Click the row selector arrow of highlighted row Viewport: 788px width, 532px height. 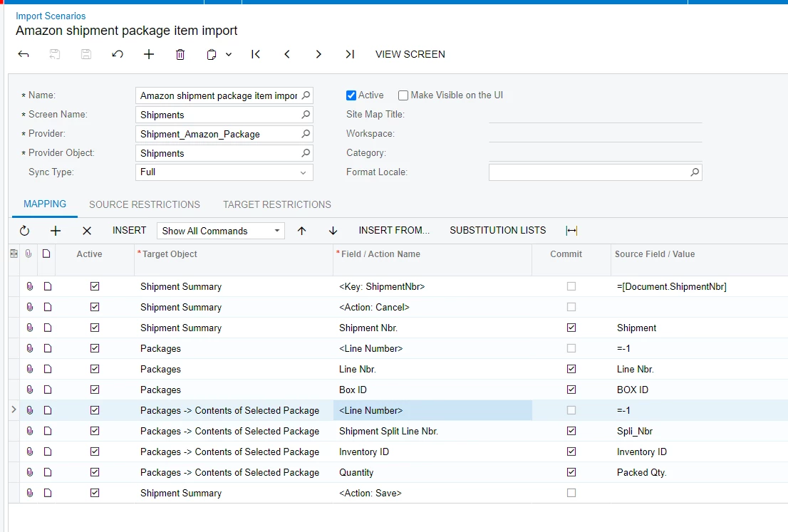click(x=14, y=410)
